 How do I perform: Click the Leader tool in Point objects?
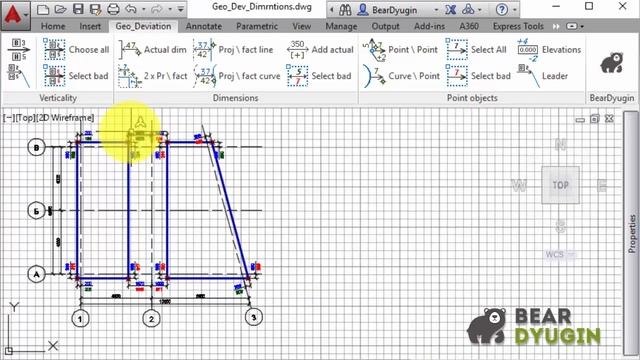point(542,76)
